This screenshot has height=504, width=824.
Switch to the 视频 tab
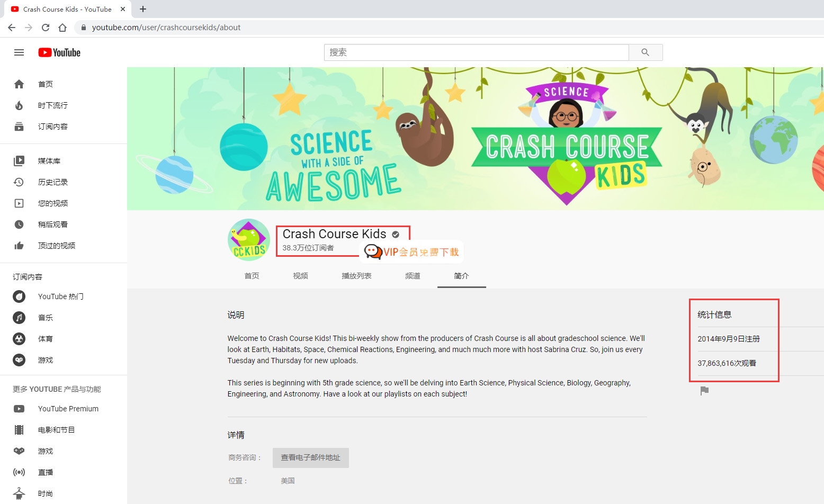(x=301, y=276)
